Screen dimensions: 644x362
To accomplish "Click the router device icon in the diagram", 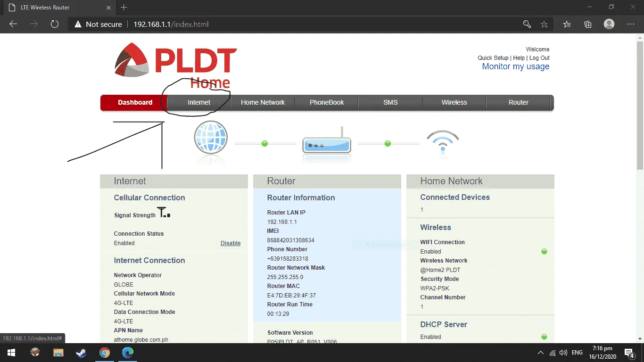I will (327, 140).
